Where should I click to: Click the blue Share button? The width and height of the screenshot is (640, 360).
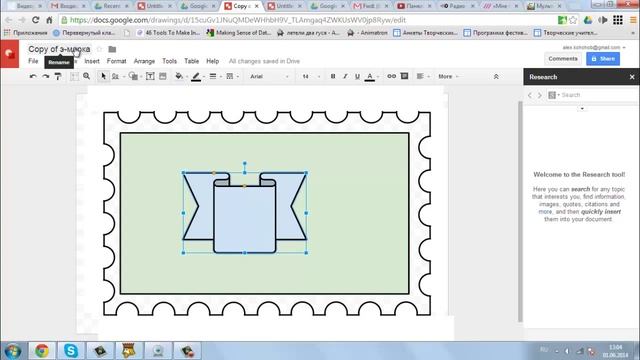coord(603,58)
